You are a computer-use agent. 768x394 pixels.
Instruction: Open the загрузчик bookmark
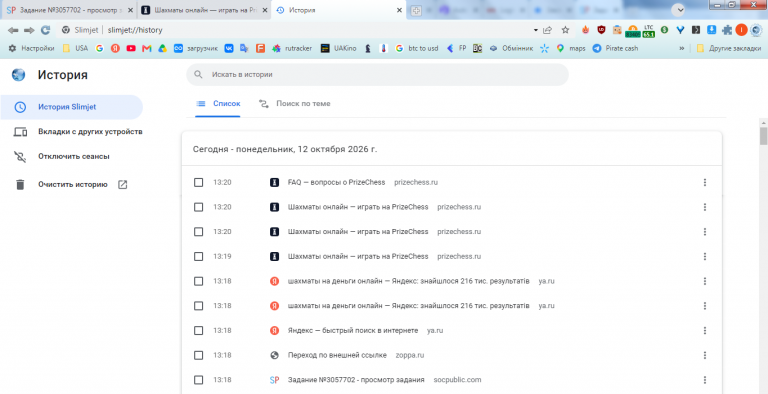196,49
